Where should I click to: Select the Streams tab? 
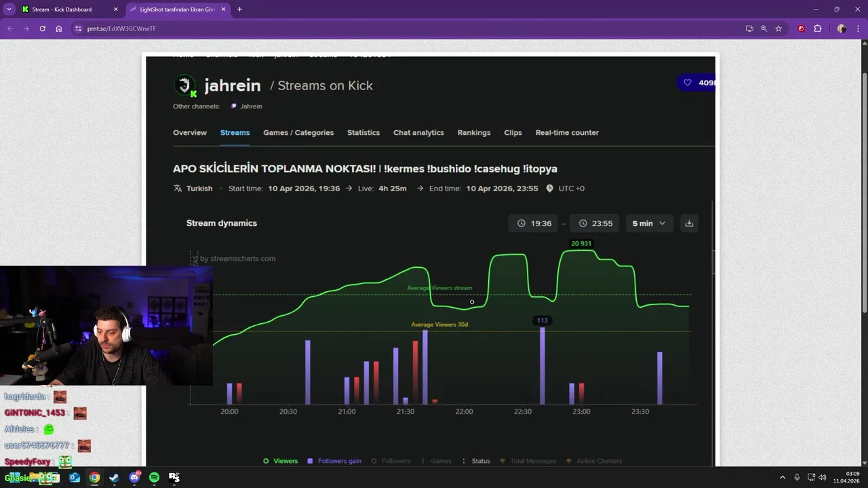tap(235, 133)
